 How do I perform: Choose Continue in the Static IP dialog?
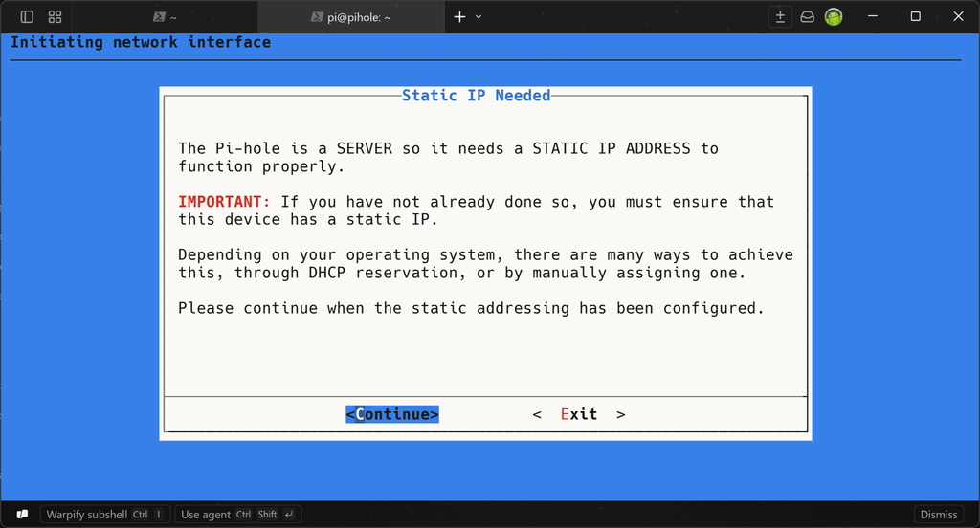[392, 414]
